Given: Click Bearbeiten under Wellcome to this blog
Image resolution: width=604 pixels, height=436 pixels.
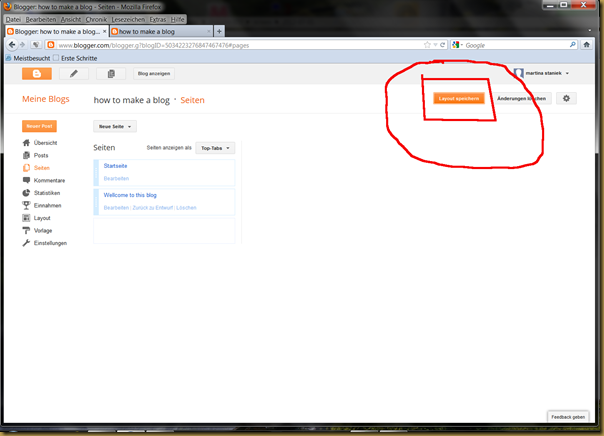Looking at the screenshot, I should (x=116, y=208).
